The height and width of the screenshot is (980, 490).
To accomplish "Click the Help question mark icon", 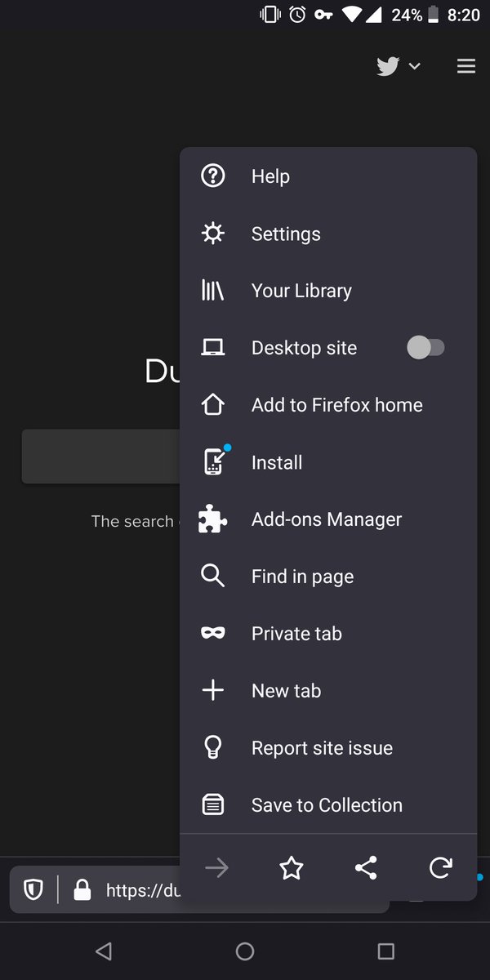I will tap(212, 176).
